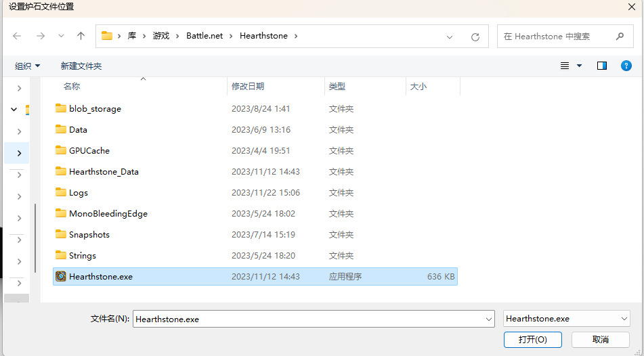Toggle the preview pane
The image size is (644, 356).
click(602, 66)
